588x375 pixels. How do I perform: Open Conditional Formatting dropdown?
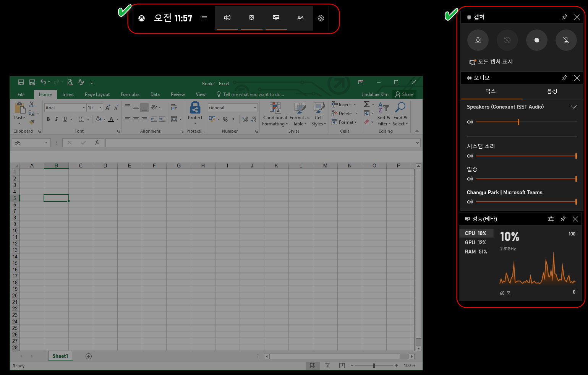click(x=275, y=114)
